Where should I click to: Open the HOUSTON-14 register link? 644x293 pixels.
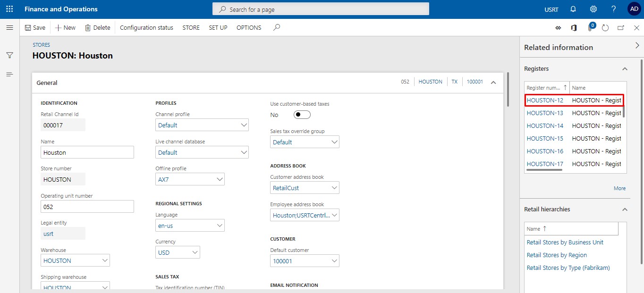click(x=545, y=126)
